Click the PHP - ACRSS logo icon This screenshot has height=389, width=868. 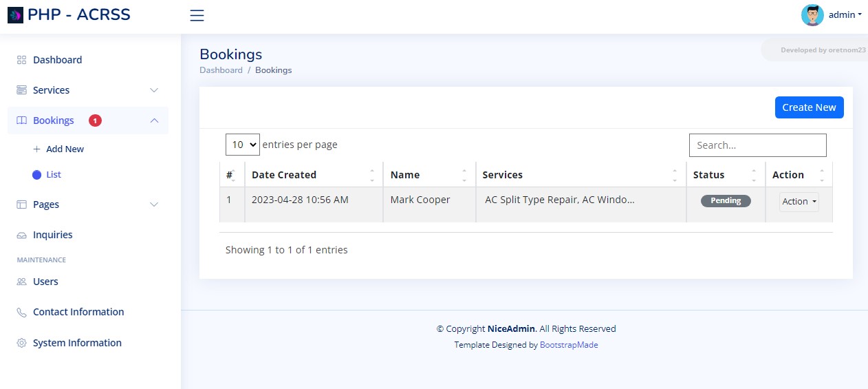tap(15, 14)
